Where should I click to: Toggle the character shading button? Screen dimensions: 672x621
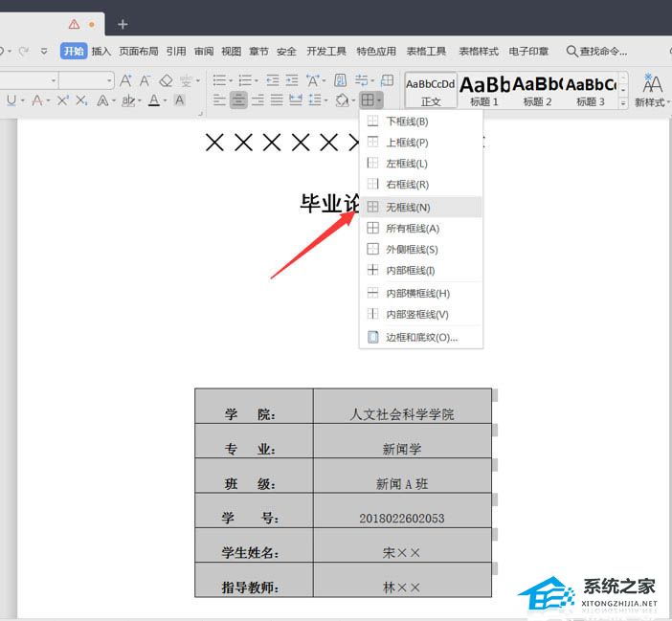(179, 100)
